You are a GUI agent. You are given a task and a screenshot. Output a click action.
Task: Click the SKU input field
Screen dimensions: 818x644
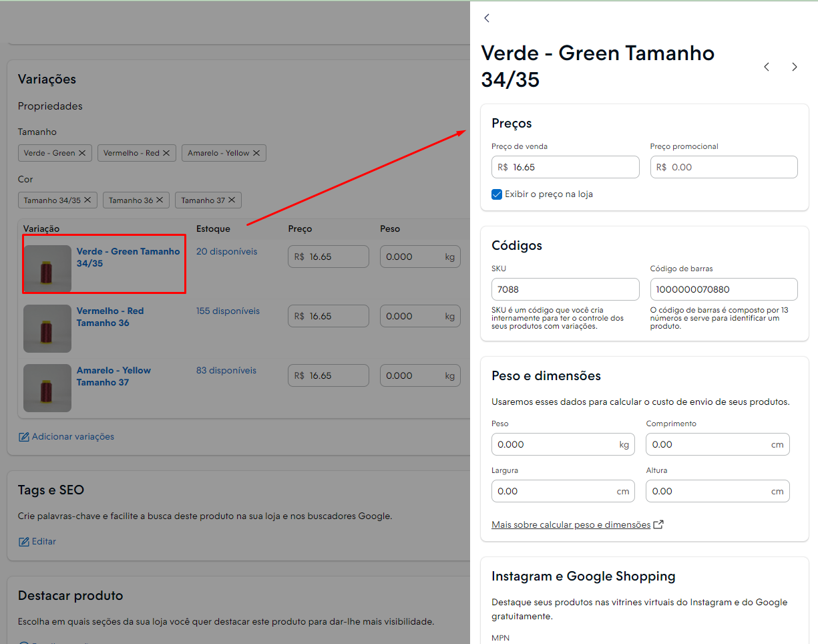[x=566, y=289]
